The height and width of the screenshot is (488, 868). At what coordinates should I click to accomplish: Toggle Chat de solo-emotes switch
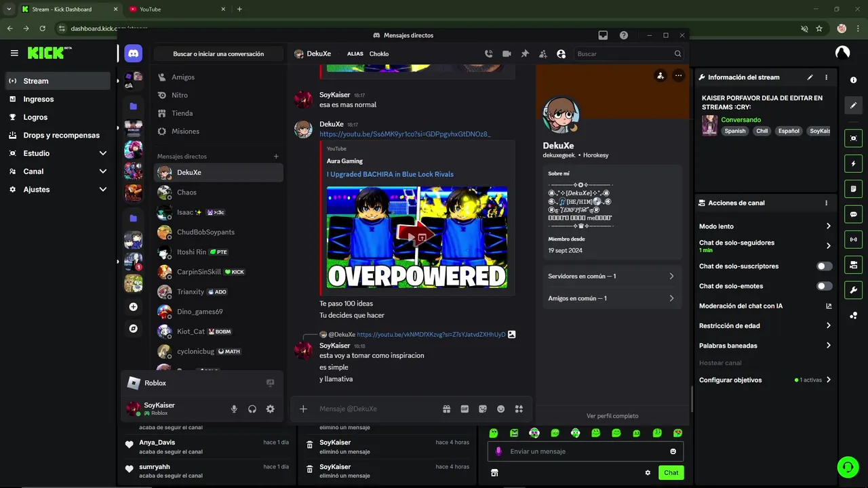pyautogui.click(x=825, y=286)
